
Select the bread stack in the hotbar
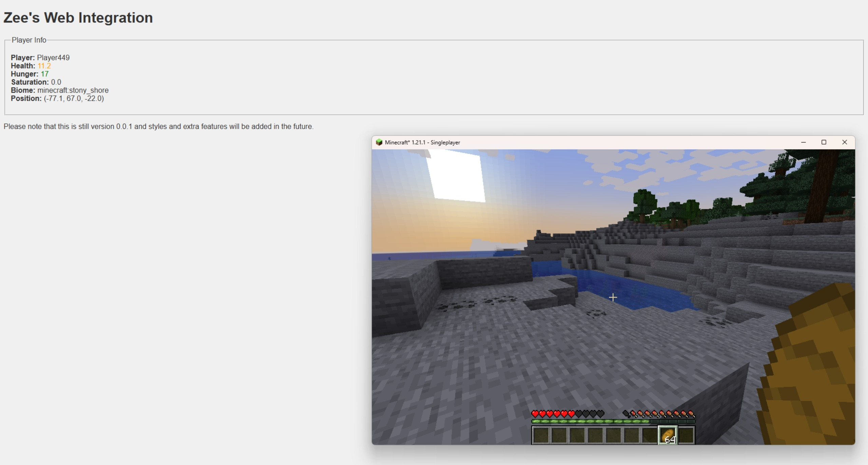point(668,435)
